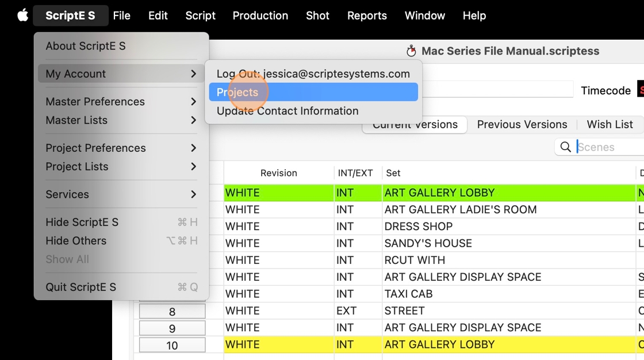Click the Revision column header
This screenshot has width=644, height=360.
point(279,173)
